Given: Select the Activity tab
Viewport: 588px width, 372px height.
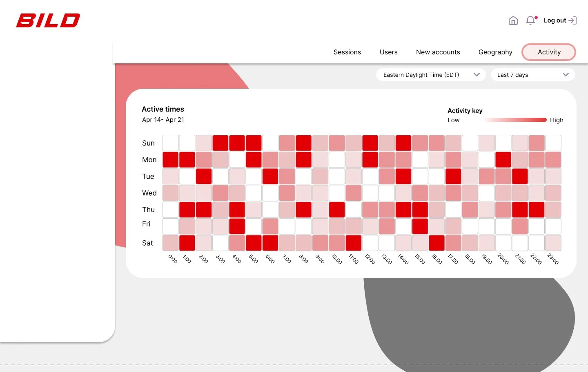Looking at the screenshot, I should [549, 52].
